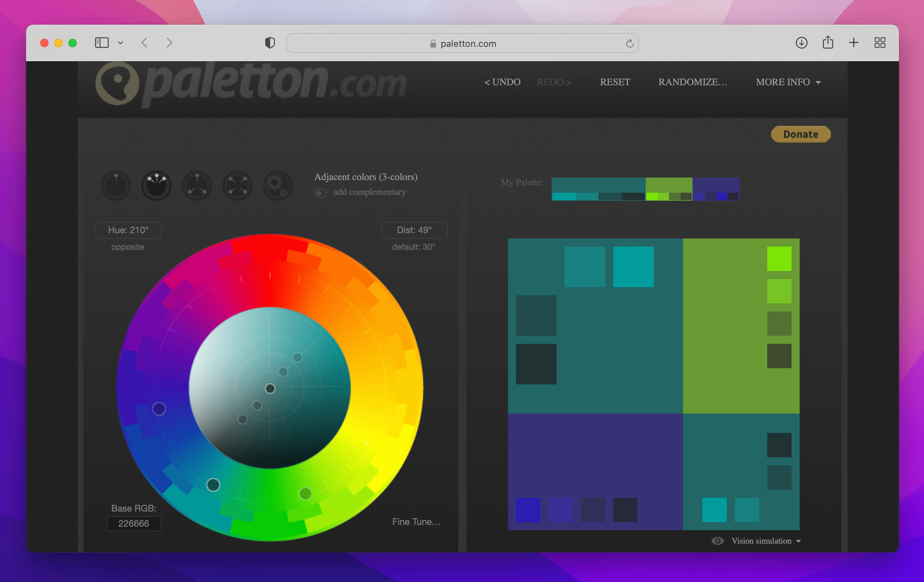The image size is (924, 582).
Task: Select the adjacent colors scheme icon
Action: [x=156, y=186]
